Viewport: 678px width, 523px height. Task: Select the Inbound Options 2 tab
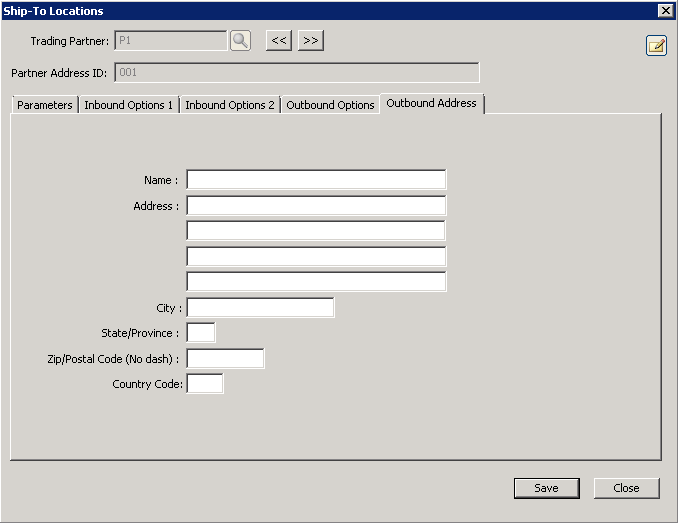[x=230, y=105]
